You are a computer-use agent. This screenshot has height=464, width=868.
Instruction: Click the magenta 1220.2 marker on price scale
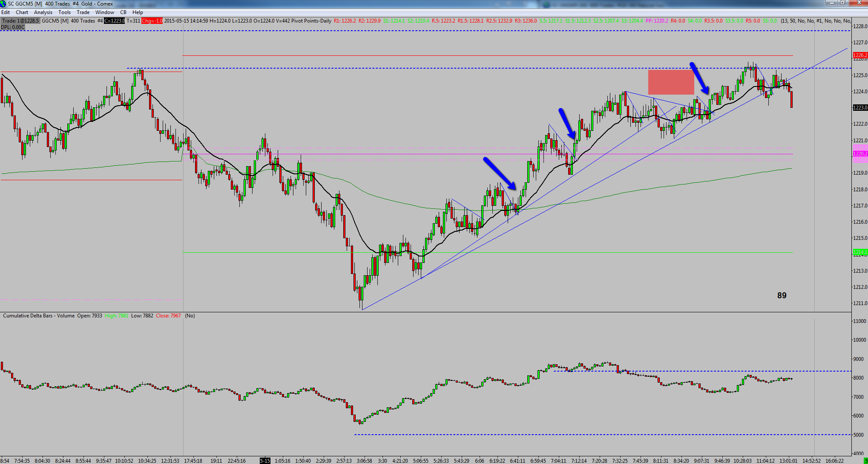[860, 154]
